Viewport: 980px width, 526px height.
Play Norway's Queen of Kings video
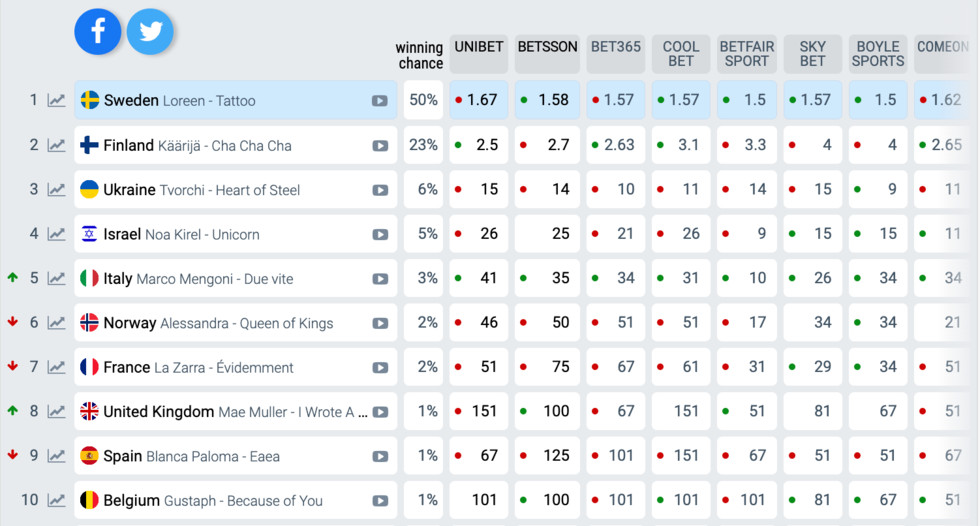[380, 324]
